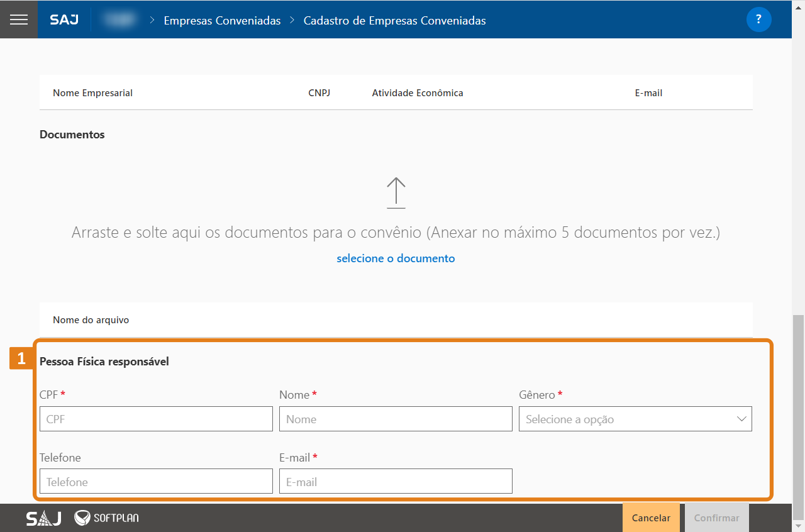Click the Confirmar button
The image size is (805, 532).
[716, 518]
